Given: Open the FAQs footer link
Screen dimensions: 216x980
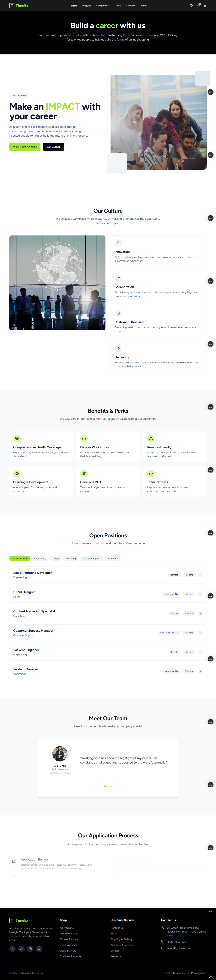Looking at the screenshot, I should pos(114,934).
